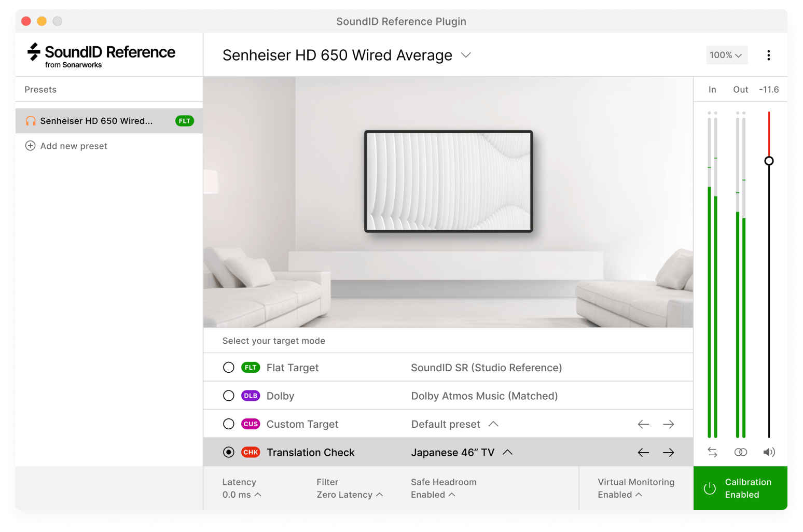The width and height of the screenshot is (803, 532).
Task: Click the purple DLB badge beside Dolby
Action: (x=251, y=395)
